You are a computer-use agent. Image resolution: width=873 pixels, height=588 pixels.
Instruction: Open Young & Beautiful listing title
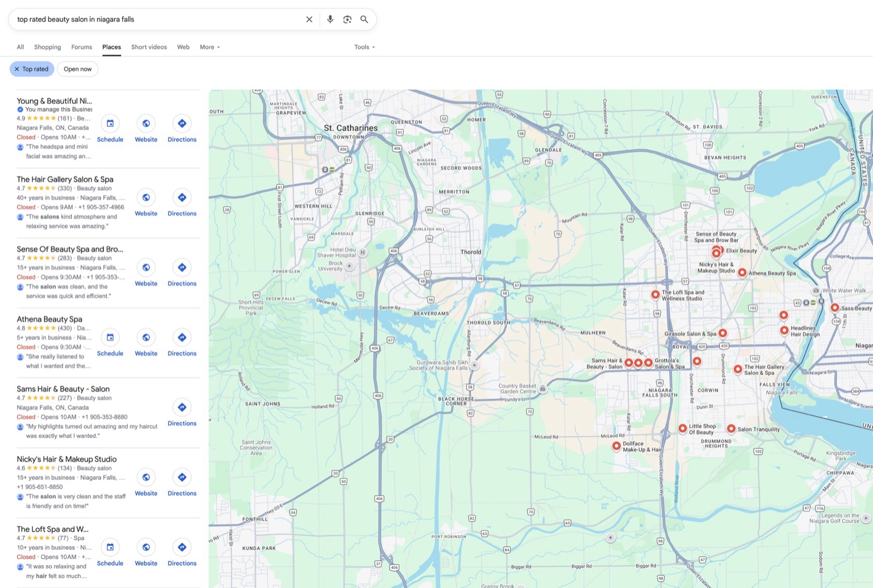(x=55, y=101)
